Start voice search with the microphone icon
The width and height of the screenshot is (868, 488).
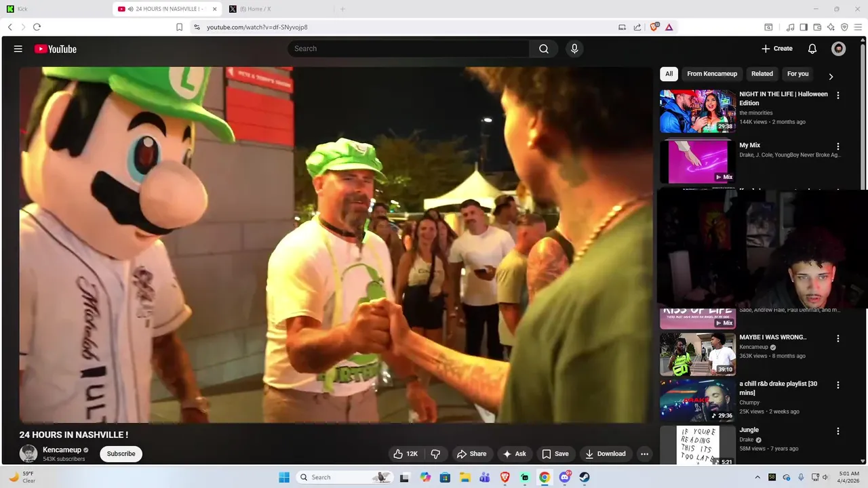(x=574, y=49)
